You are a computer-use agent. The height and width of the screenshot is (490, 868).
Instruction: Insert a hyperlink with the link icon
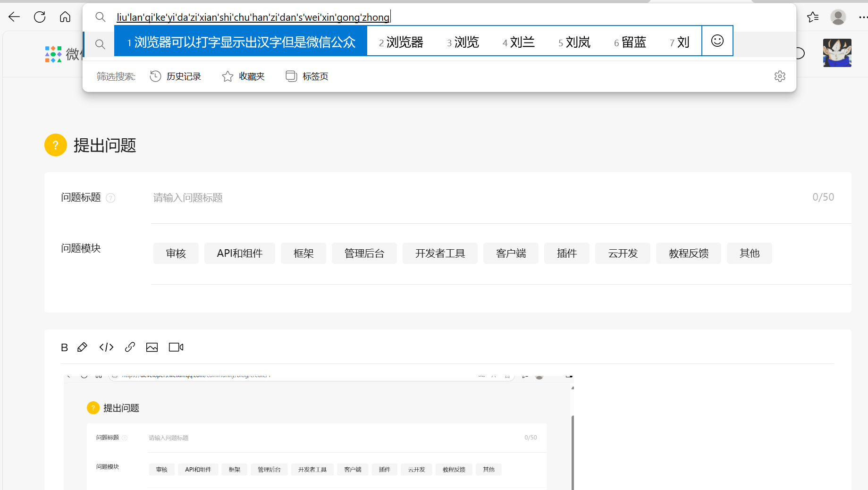(x=130, y=347)
